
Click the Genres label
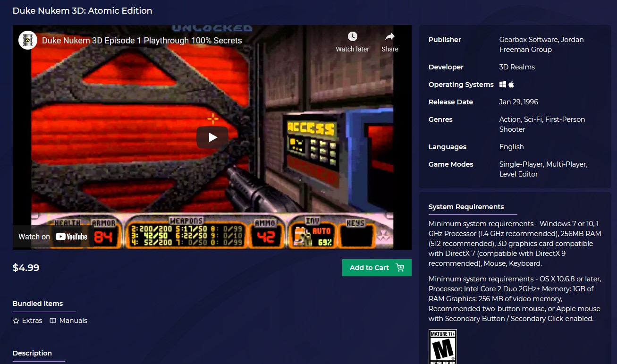(x=440, y=119)
